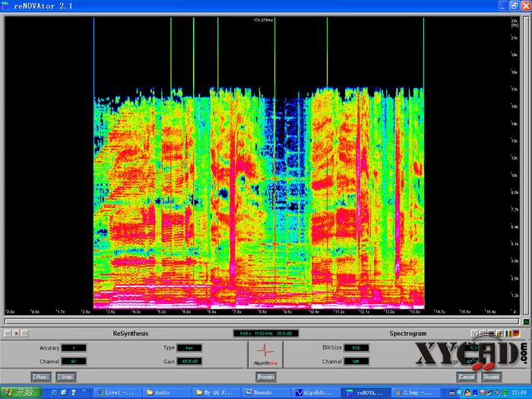The height and width of the screenshot is (399, 532).
Task: Click the Windows Start button
Action: (x=21, y=393)
